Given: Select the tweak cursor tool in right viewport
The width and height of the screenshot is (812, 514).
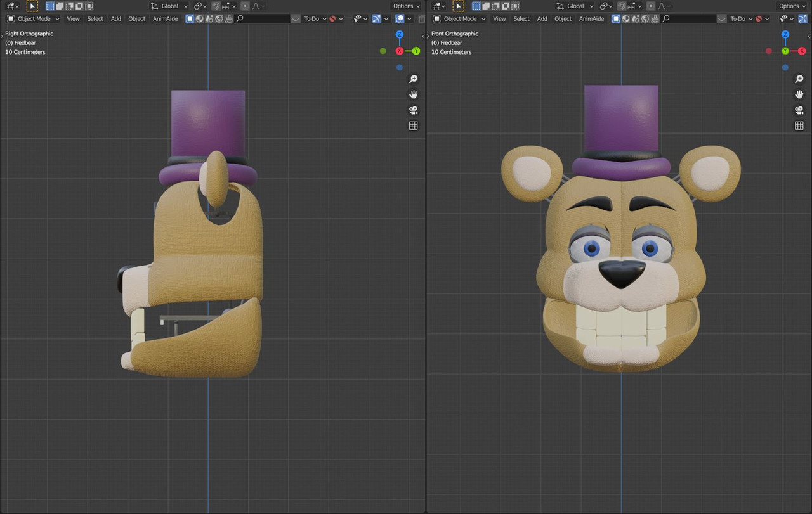Looking at the screenshot, I should pos(32,6).
